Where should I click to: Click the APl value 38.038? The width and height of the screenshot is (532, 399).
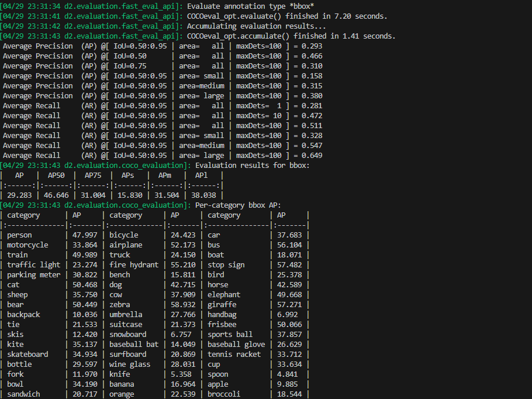203,195
